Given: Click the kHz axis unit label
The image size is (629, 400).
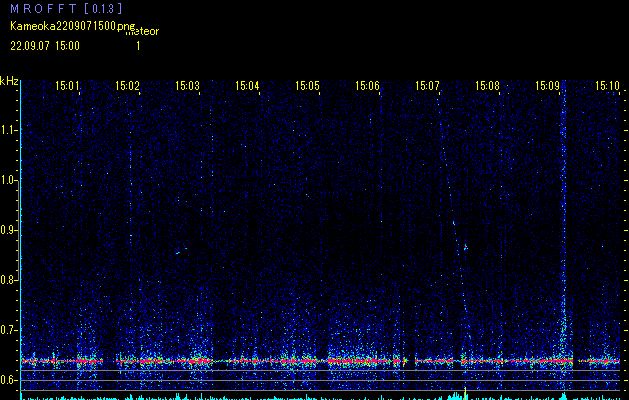Looking at the screenshot, I should click(x=9, y=81).
